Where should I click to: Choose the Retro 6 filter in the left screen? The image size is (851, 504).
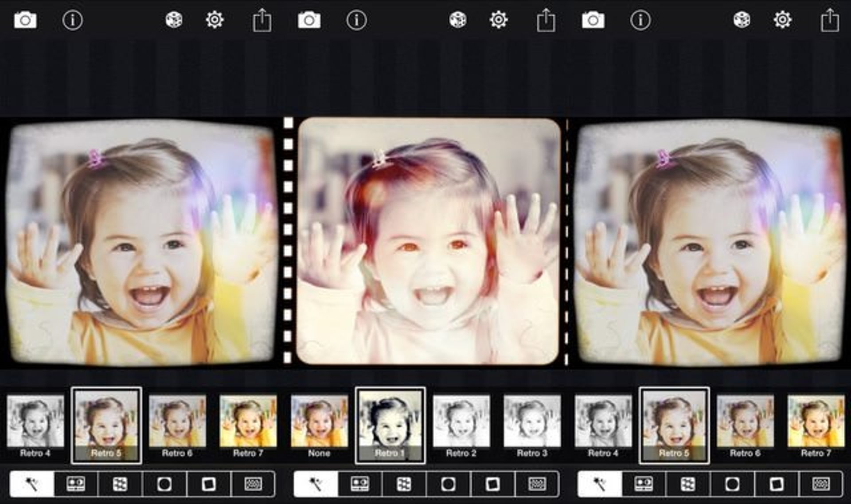177,426
